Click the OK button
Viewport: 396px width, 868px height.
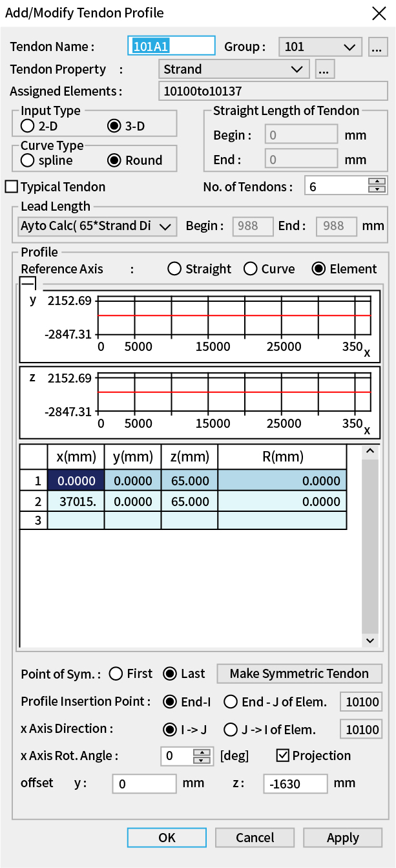pos(167,838)
